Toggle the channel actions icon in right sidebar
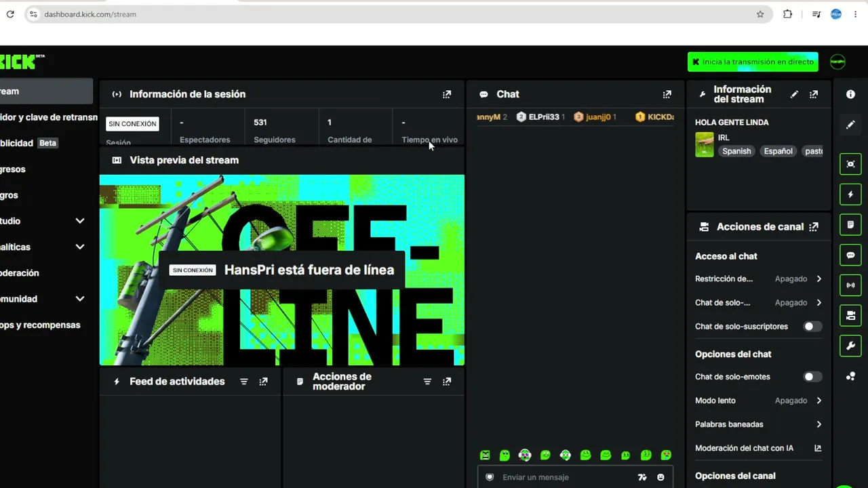Viewport: 868px width, 488px height. click(x=850, y=315)
